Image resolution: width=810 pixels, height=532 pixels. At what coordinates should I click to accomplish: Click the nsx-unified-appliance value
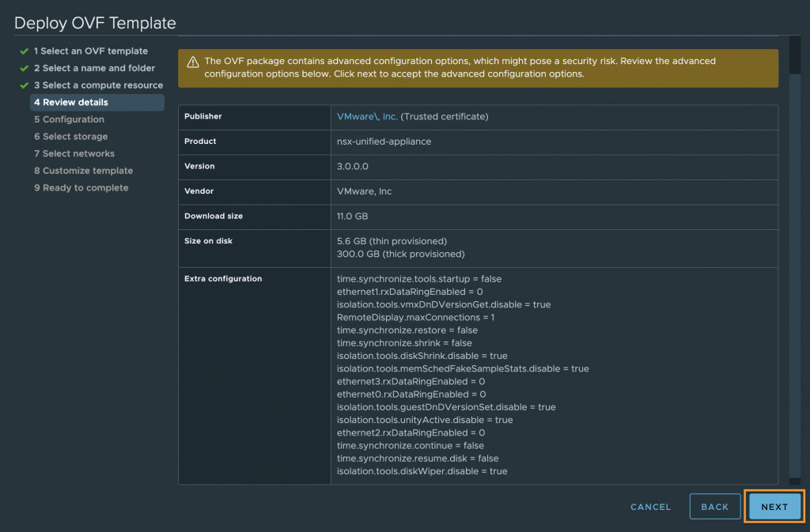point(384,141)
